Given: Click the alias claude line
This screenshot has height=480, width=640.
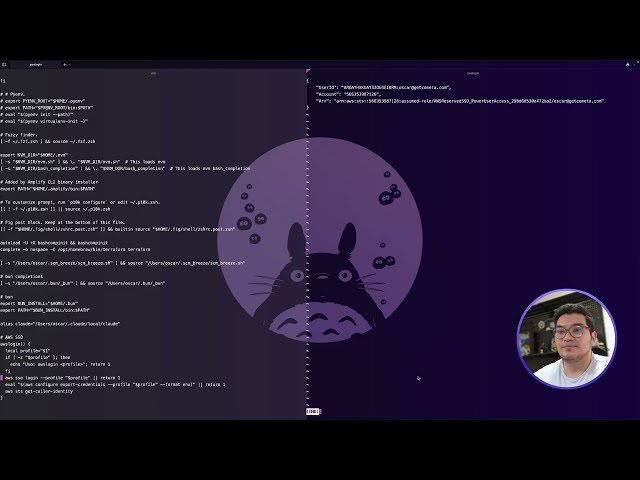Looking at the screenshot, I should pyautogui.click(x=60, y=324).
